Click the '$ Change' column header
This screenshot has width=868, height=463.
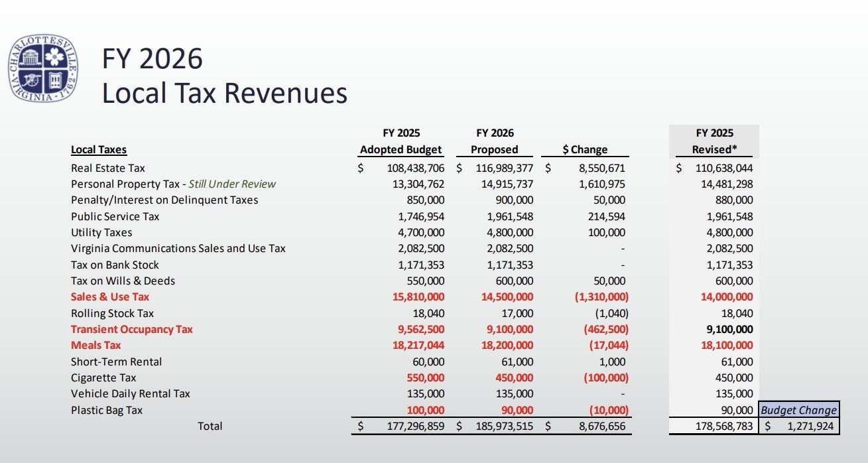585,149
